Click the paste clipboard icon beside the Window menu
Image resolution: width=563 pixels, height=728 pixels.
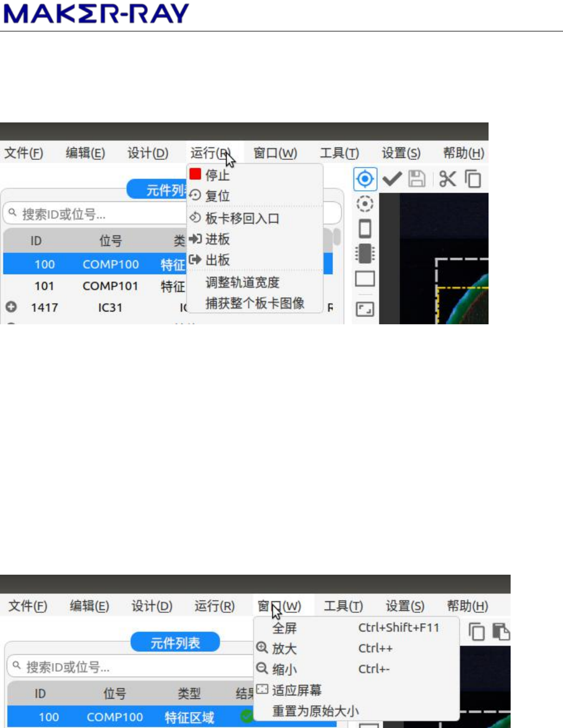501,631
